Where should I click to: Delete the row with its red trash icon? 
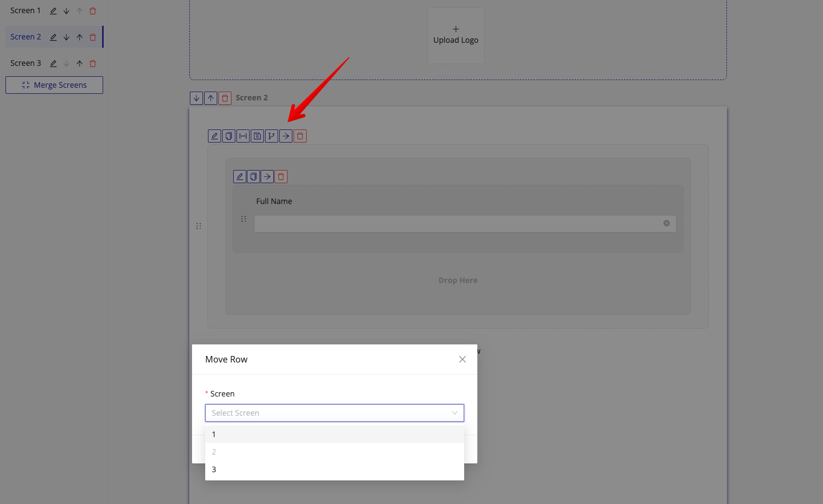click(300, 136)
